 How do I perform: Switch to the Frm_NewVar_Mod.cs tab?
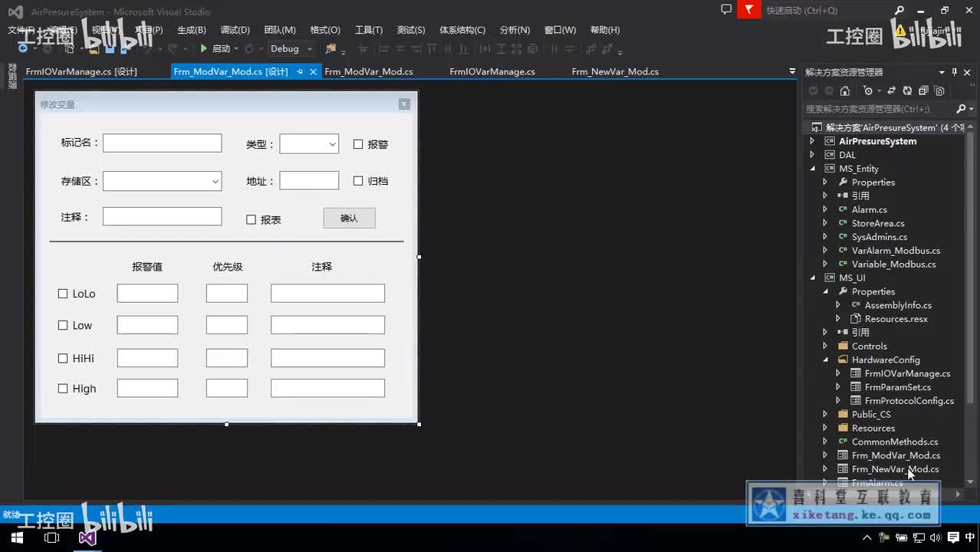point(615,71)
